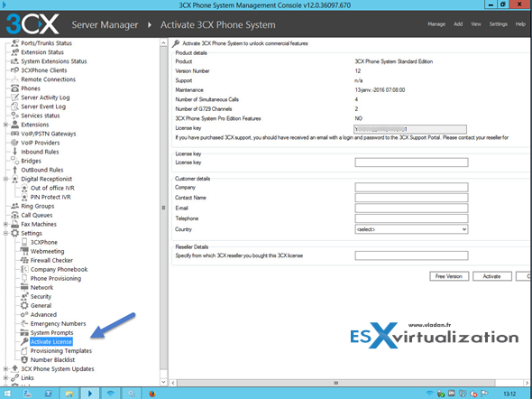The image size is (532, 399).
Task: Click the Activate button
Action: pyautogui.click(x=491, y=276)
